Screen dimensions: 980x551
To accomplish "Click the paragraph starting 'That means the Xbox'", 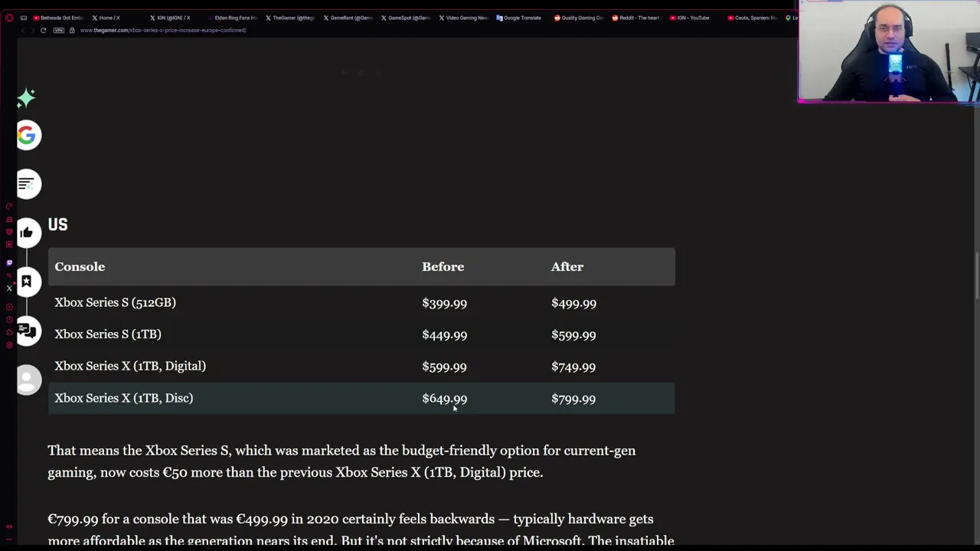I will click(x=341, y=461).
